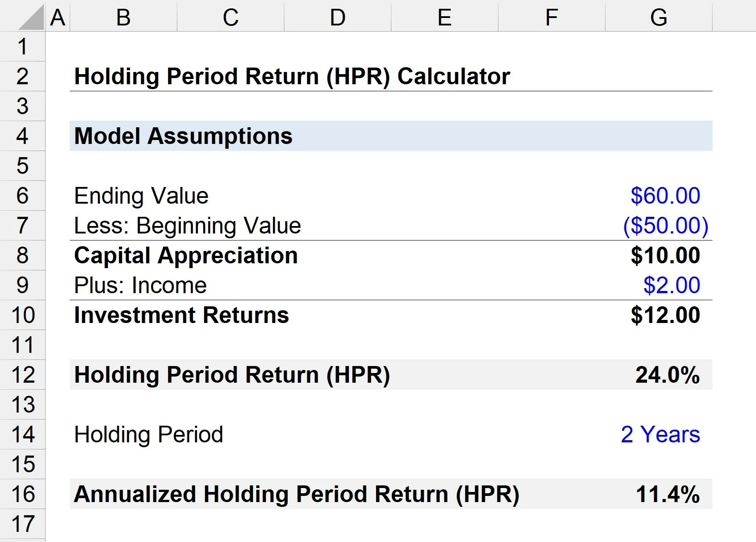Select row 4 header
Viewport: 756px width, 542px height.
[x=22, y=136]
